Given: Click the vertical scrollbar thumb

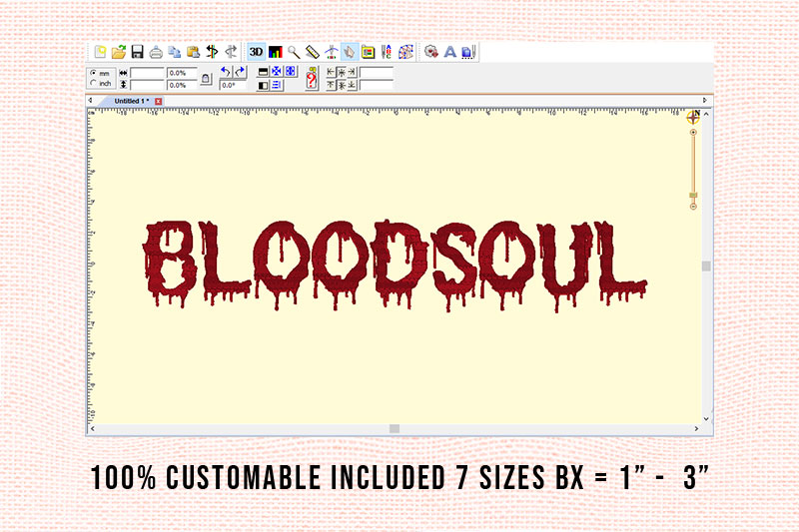Looking at the screenshot, I should point(706,266).
